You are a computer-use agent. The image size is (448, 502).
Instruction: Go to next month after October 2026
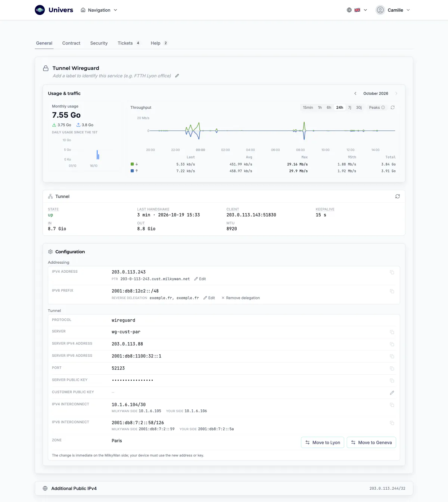tap(396, 93)
